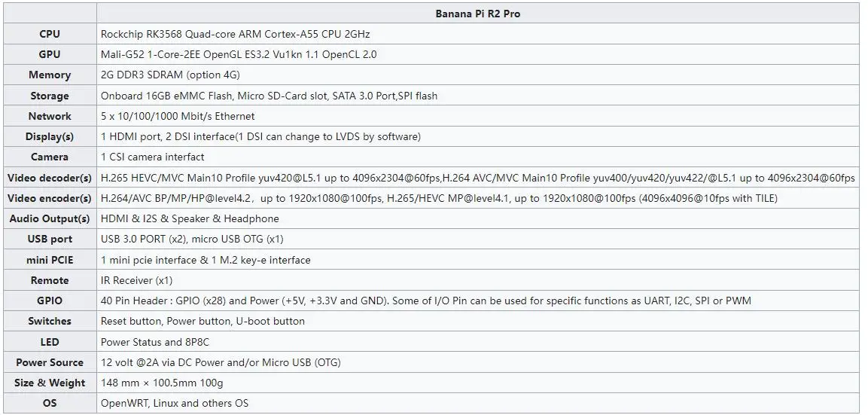Select the '1 mini pcie interface & 1 M.2' cell
Viewport: 868px width, 415px height.
(478, 259)
